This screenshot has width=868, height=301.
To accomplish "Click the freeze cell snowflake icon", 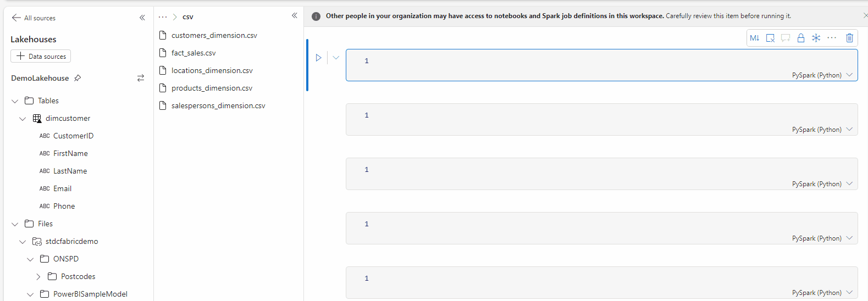I will 816,38.
